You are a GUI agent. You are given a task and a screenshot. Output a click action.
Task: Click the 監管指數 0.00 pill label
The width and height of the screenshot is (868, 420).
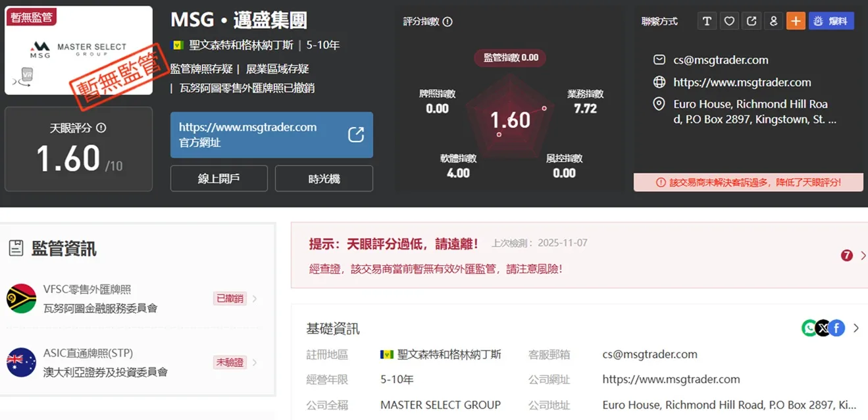pyautogui.click(x=511, y=57)
